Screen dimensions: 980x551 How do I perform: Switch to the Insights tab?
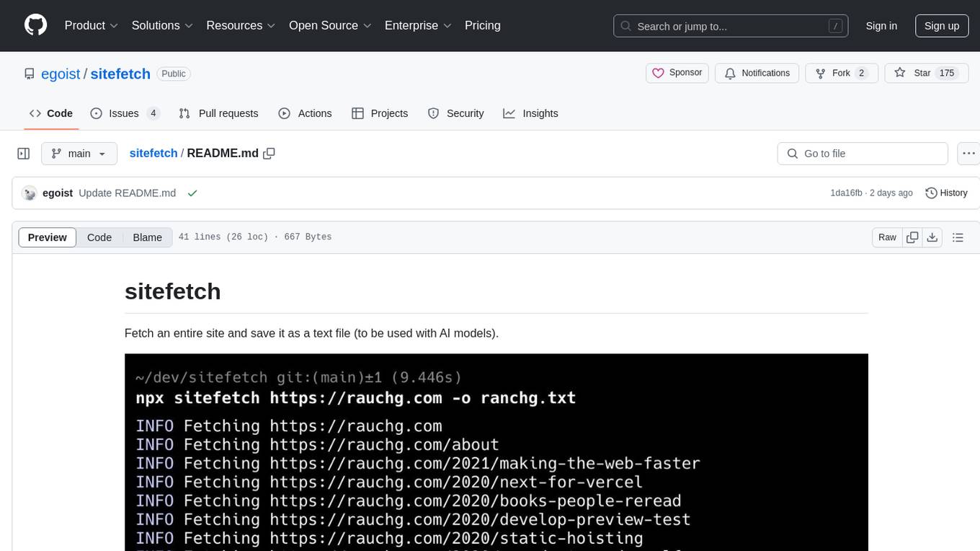coord(530,113)
